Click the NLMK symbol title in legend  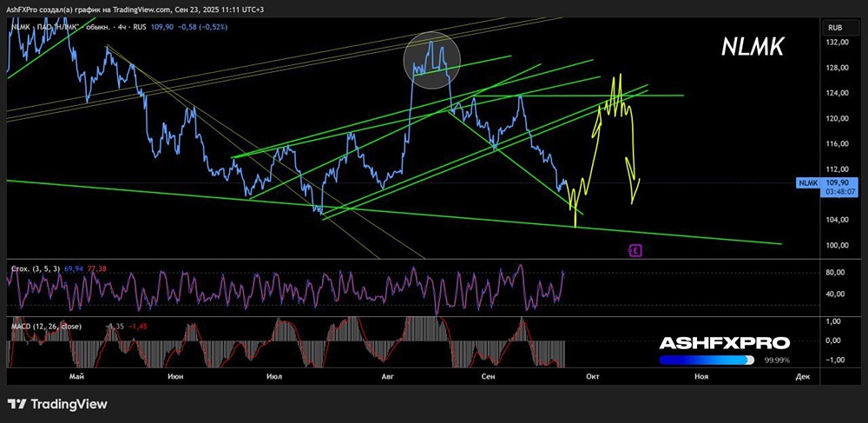click(x=76, y=25)
